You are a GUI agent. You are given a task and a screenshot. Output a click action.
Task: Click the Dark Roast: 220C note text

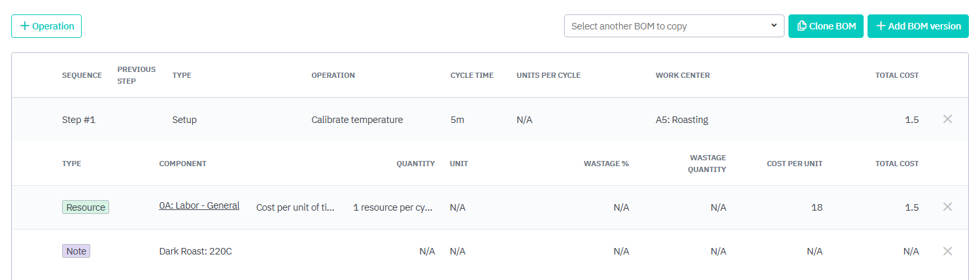[x=195, y=251]
